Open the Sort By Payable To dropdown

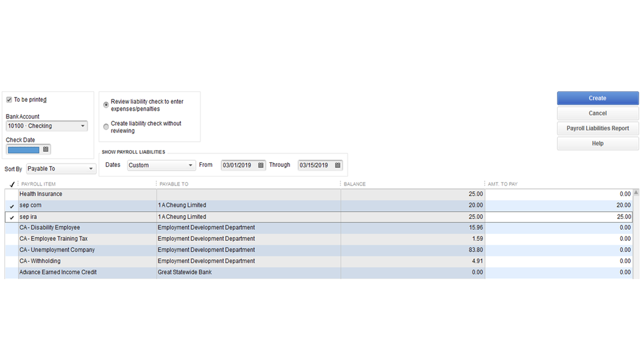61,169
